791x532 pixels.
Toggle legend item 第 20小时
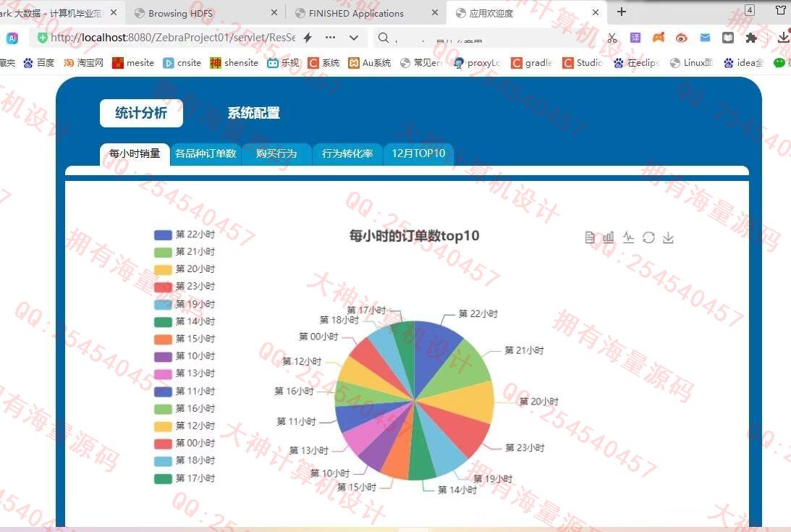185,269
